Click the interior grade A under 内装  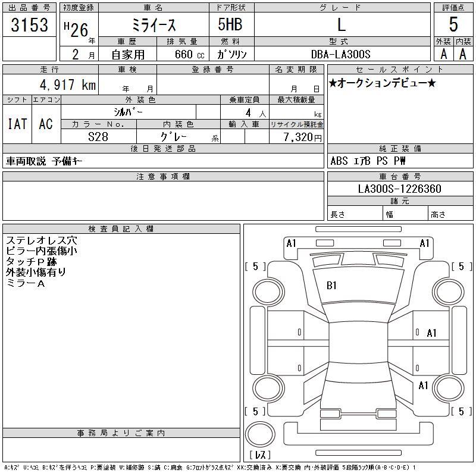tap(463, 54)
